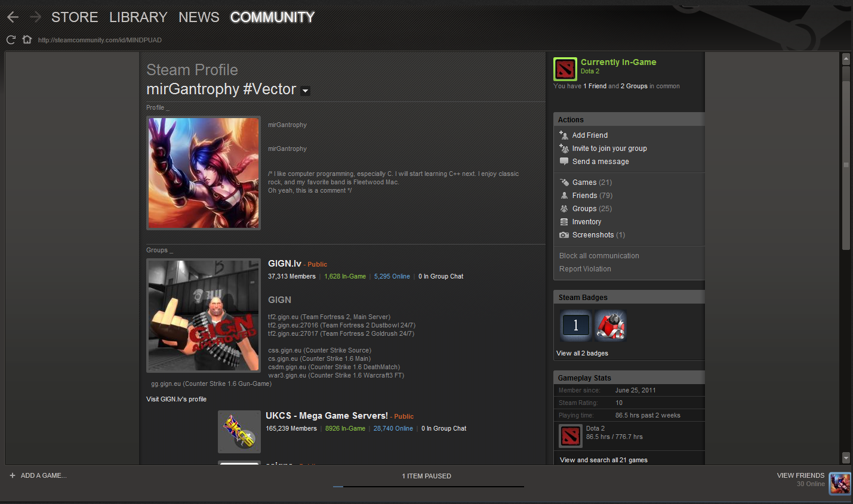Viewport: 853px width, 504px height.
Task: Click Dota 2 icon in Gameplay Stats
Action: coord(570,436)
